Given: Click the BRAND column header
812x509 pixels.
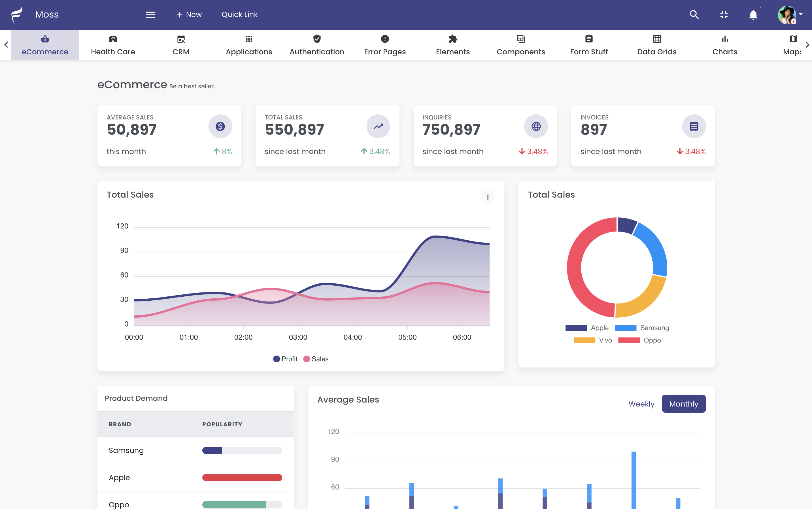Looking at the screenshot, I should click(120, 424).
